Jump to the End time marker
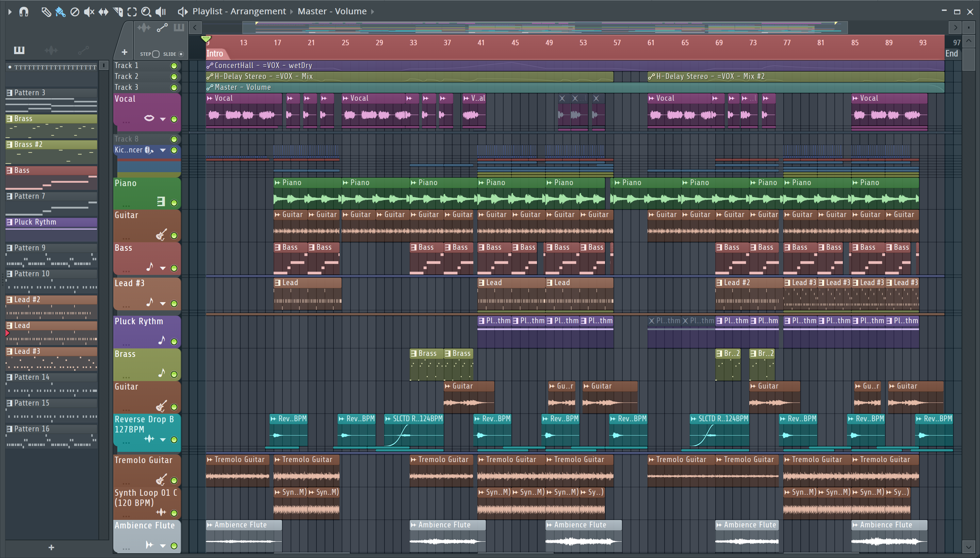The image size is (980, 558). pyautogui.click(x=952, y=54)
